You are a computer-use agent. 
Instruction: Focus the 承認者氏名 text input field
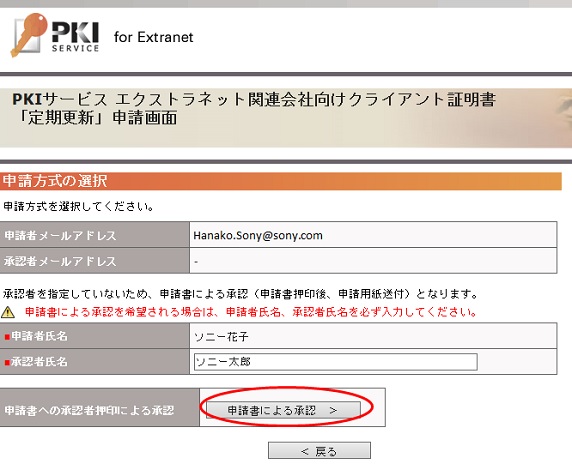coord(336,362)
